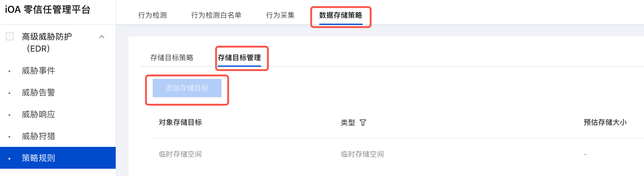
Task: Click the 高级威胁防护 (EDR) menu label
Action: coord(47,42)
